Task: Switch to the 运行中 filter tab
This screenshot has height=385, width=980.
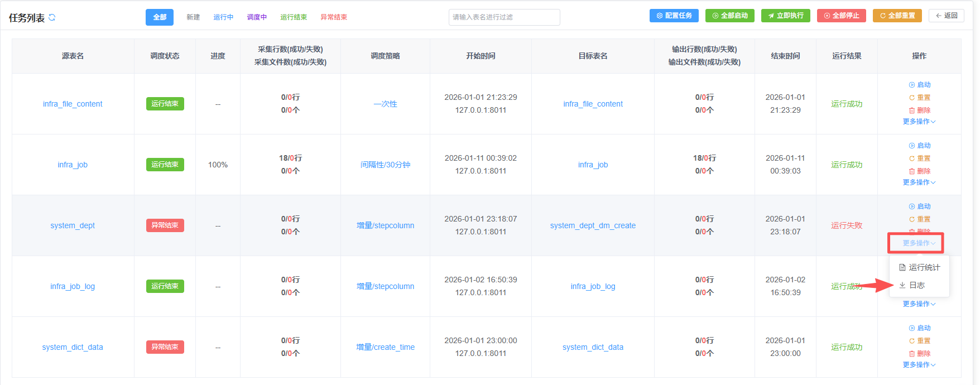Action: point(223,17)
